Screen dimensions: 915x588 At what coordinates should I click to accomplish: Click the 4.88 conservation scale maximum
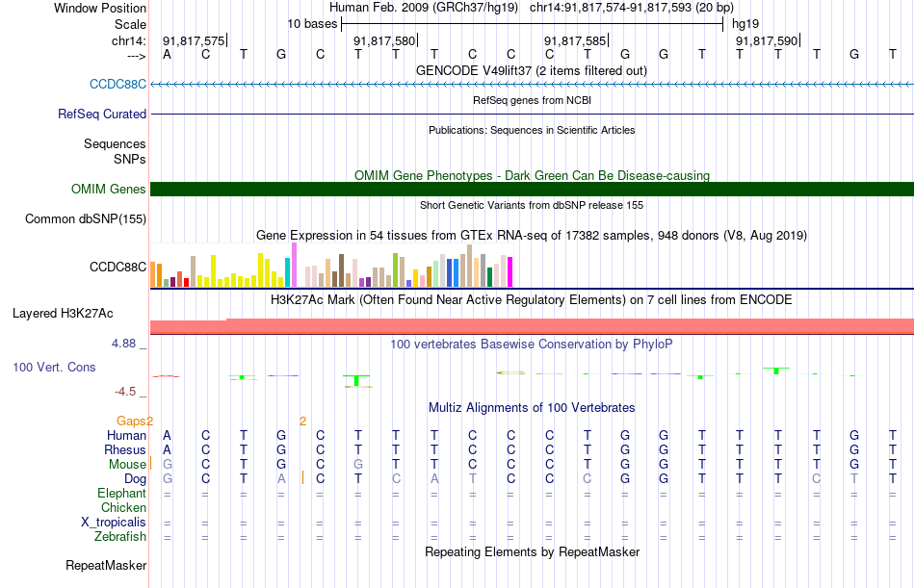coord(123,343)
